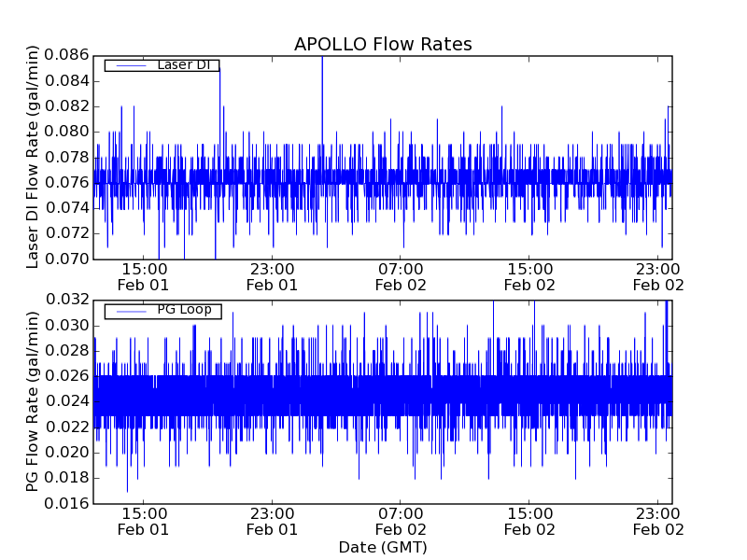Click bottom plot's 15:00 Feb 02 label

coord(529,522)
